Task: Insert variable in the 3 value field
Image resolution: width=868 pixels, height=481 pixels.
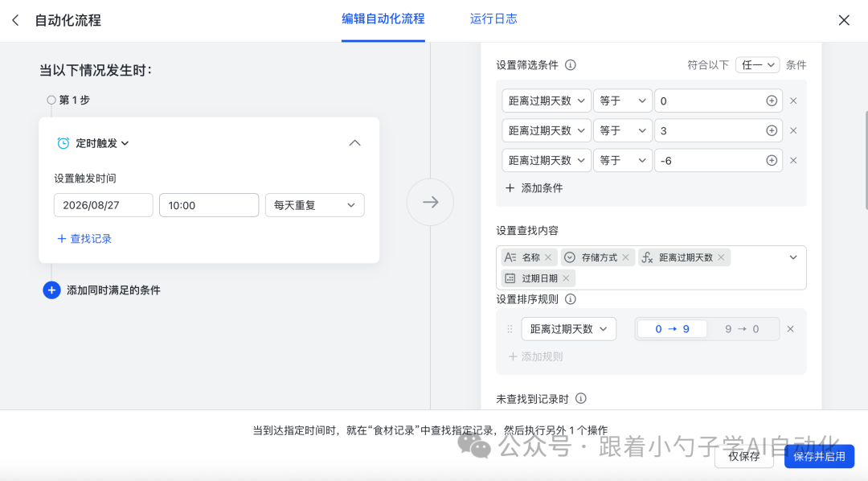Action: click(x=772, y=131)
